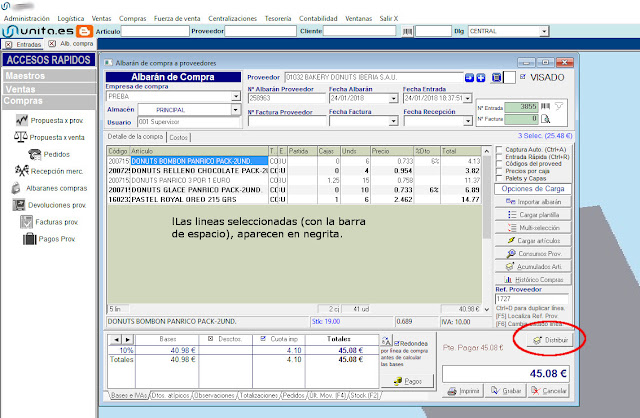Enable Precios por caja checkbox
Image resolution: width=640 pixels, height=418 pixels.
[500, 170]
